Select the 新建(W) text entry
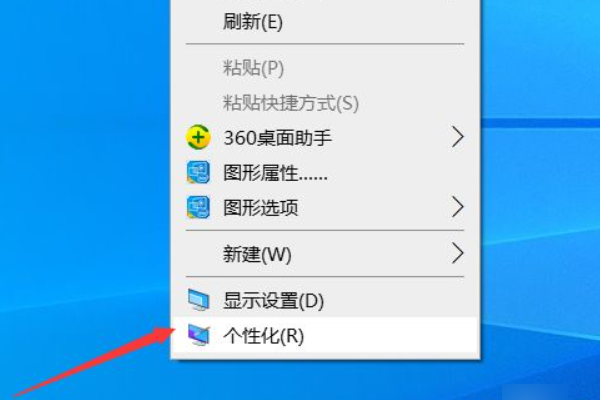Image resolution: width=600 pixels, height=400 pixels. click(257, 254)
